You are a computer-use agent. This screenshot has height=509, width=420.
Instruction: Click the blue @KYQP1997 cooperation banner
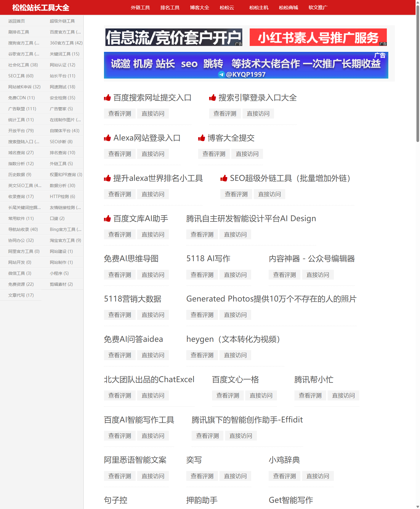click(246, 65)
